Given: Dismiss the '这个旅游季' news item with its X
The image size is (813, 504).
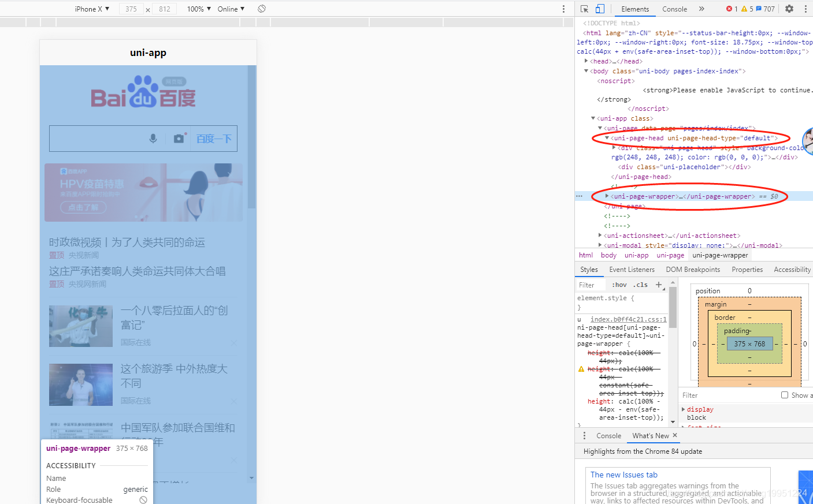Looking at the screenshot, I should pyautogui.click(x=234, y=401).
